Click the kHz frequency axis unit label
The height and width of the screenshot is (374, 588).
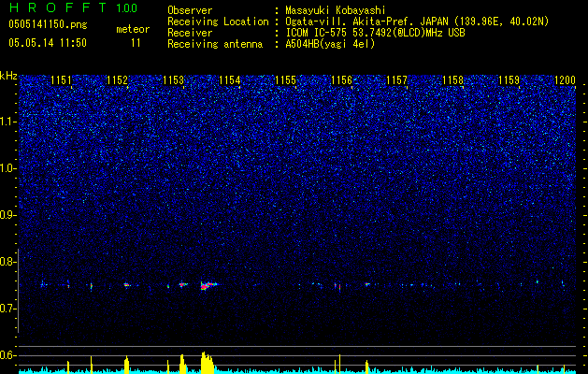[x=8, y=76]
